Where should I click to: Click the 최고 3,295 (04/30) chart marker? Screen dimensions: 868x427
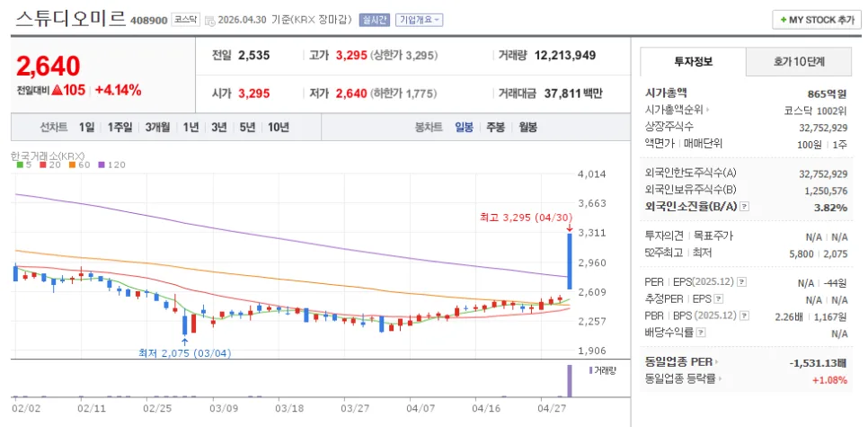tap(526, 218)
